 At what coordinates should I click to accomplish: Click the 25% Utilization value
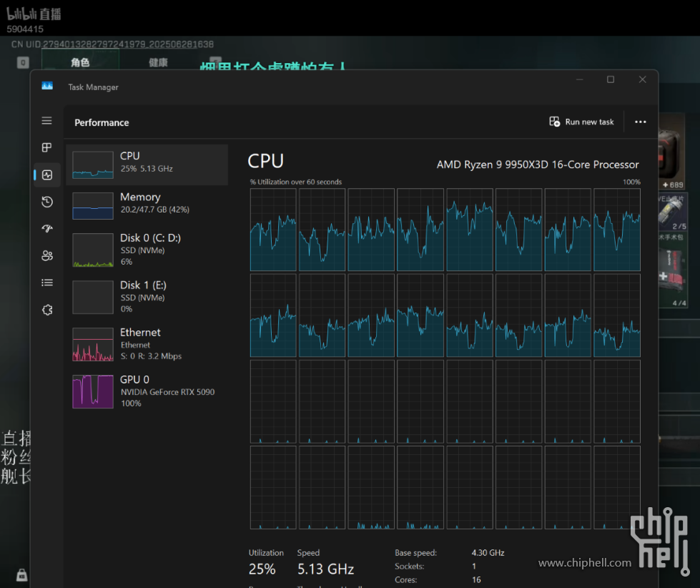pos(262,569)
